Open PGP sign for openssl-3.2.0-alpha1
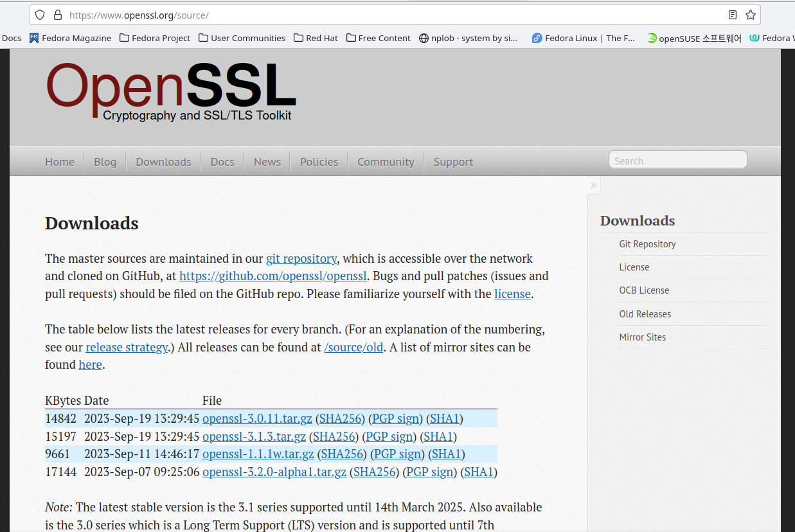Screen dimensions: 795x532 coord(430,472)
